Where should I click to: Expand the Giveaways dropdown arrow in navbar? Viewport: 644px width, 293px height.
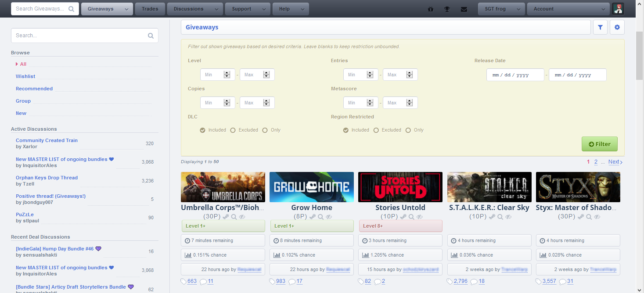pos(127,9)
